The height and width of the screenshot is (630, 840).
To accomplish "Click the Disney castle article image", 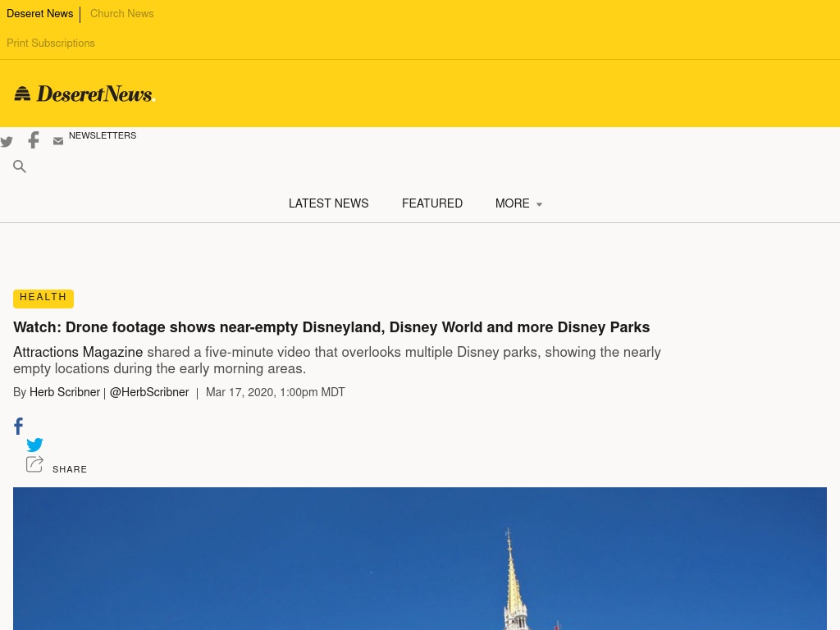I will point(420,559).
